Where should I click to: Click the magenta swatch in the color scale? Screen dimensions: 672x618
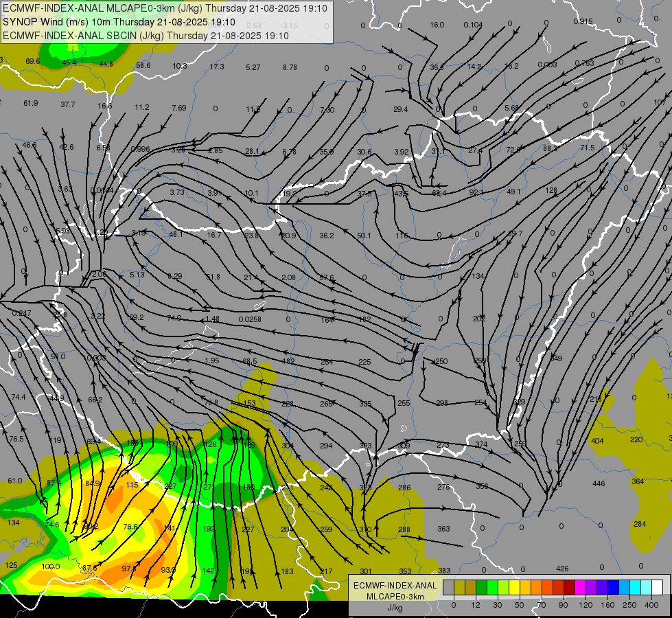[x=581, y=587]
